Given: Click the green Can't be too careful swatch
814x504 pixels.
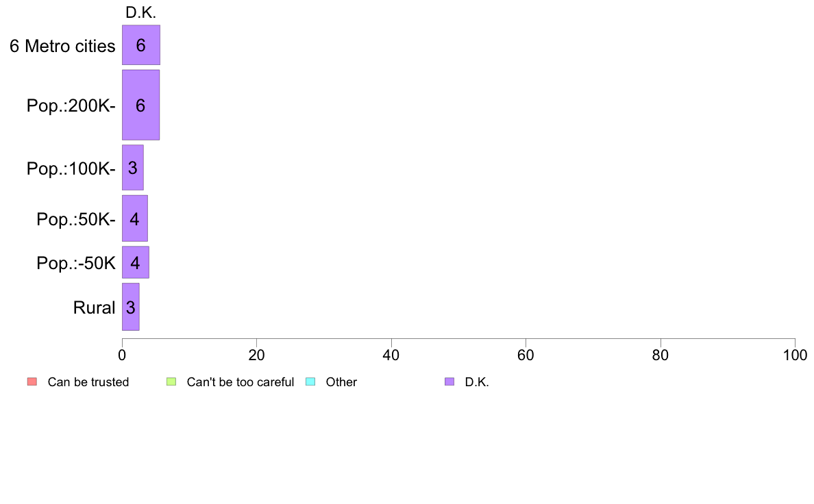Looking at the screenshot, I should coord(171,382).
